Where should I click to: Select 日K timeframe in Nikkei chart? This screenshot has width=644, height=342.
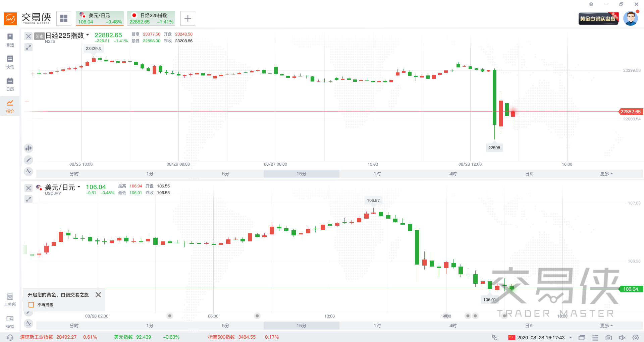click(x=529, y=174)
